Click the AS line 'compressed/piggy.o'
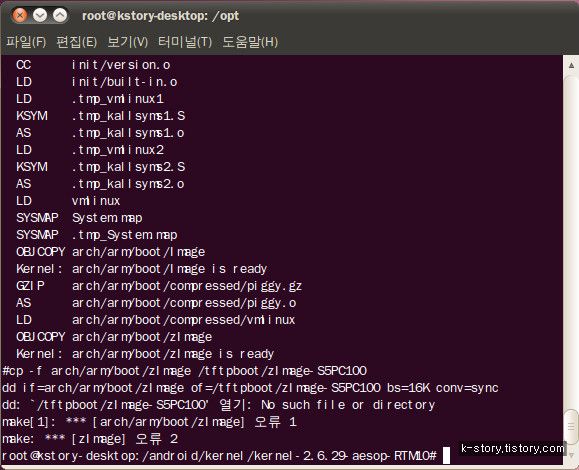This screenshot has width=579, height=470. [x=184, y=303]
